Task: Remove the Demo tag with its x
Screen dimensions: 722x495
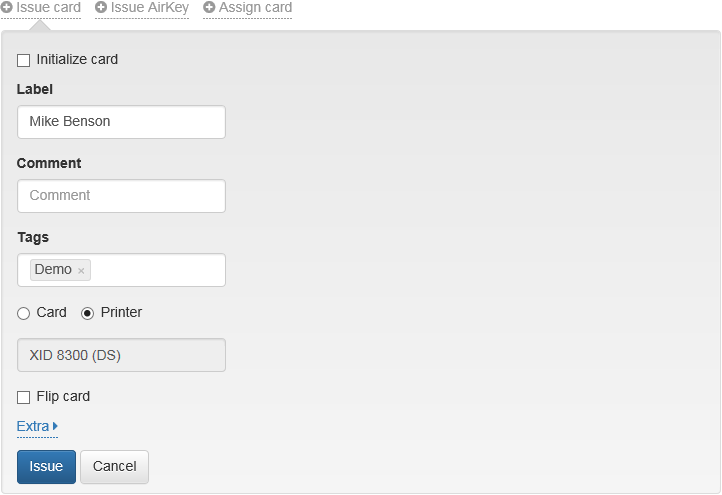Action: pyautogui.click(x=81, y=271)
